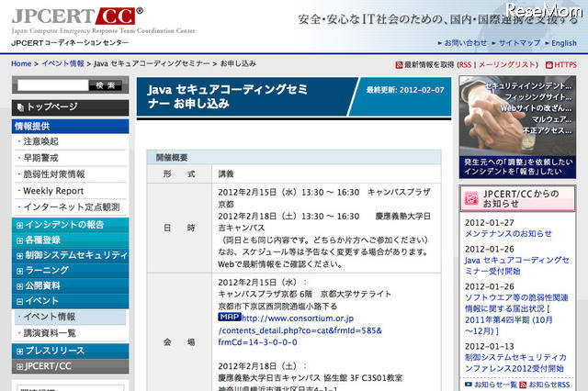Select 講演資料一覧 in the sidebar
Screen dimensions: 588x391
(50, 333)
